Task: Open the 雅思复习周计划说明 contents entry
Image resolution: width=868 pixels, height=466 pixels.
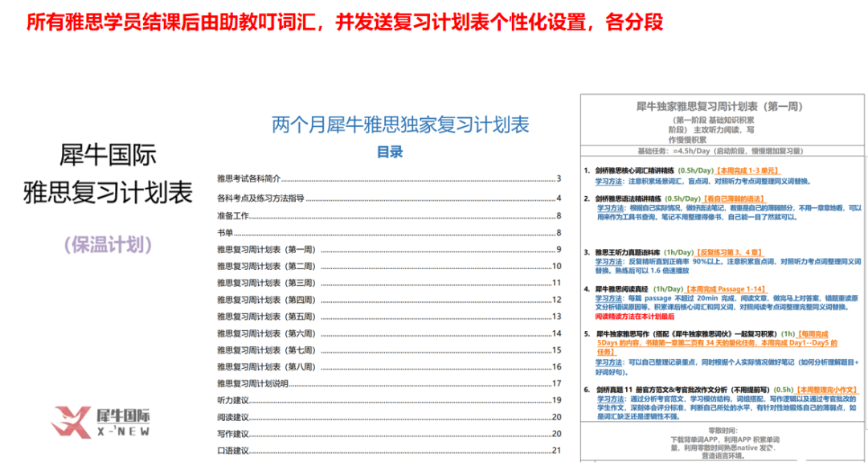Action: [x=389, y=383]
